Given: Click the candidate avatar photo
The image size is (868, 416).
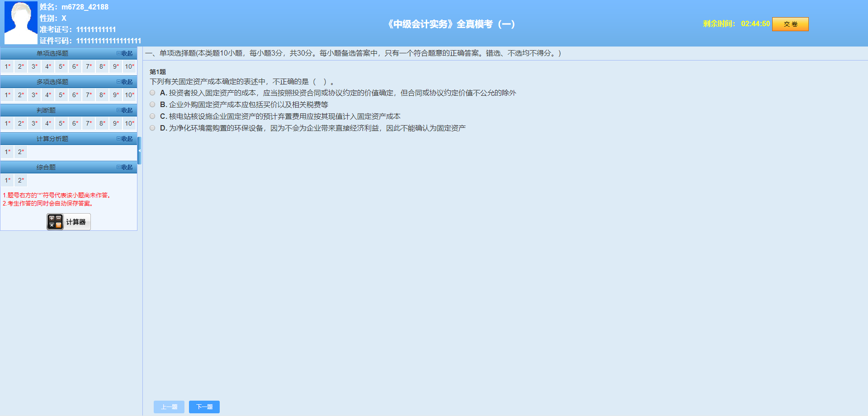Looking at the screenshot, I should [x=20, y=23].
